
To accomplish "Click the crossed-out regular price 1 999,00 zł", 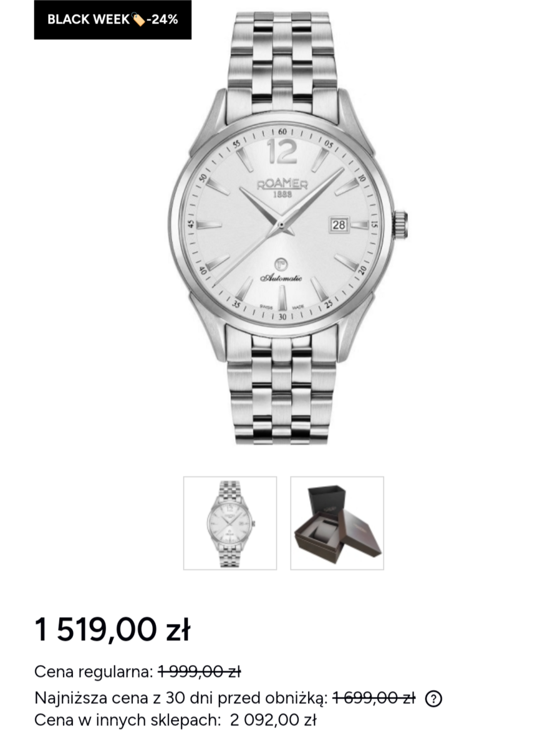I will pos(200,671).
